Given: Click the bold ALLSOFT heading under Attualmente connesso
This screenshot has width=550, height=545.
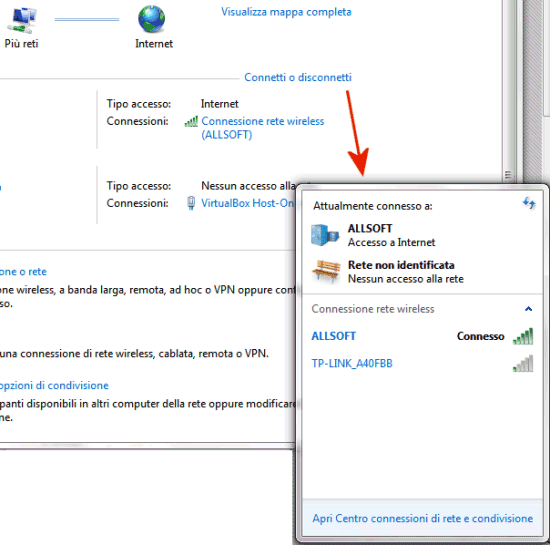Looking at the screenshot, I should coord(370,229).
